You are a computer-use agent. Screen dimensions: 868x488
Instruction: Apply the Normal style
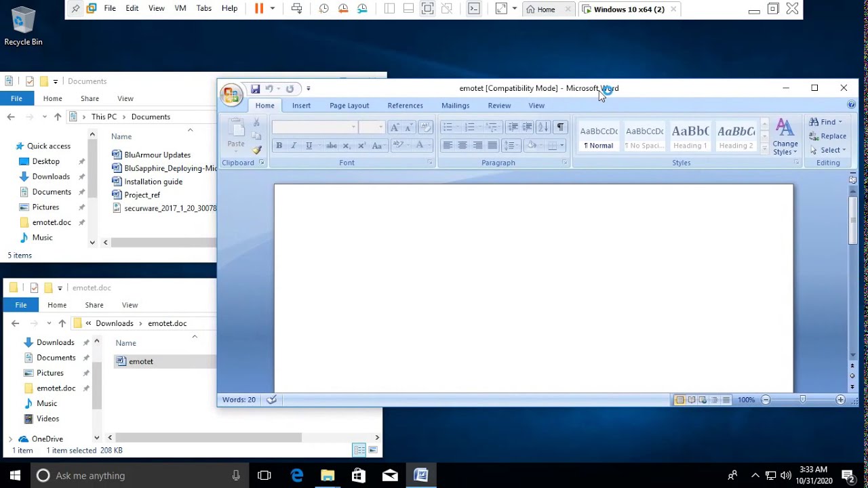(599, 136)
